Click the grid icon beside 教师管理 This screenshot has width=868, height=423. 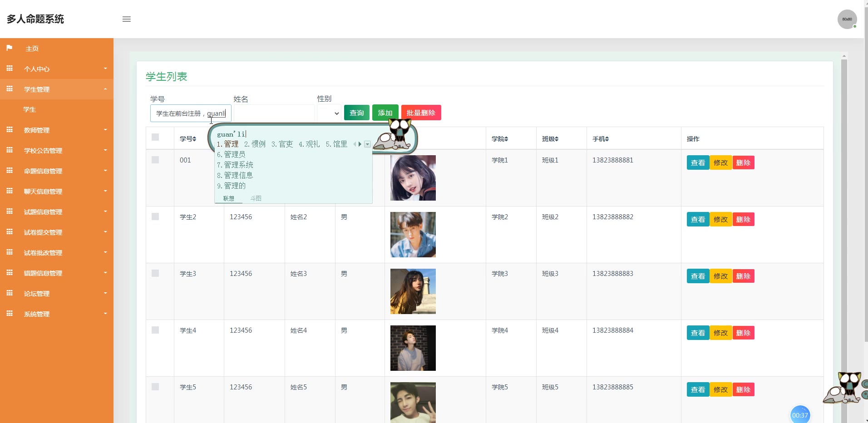[10, 129]
